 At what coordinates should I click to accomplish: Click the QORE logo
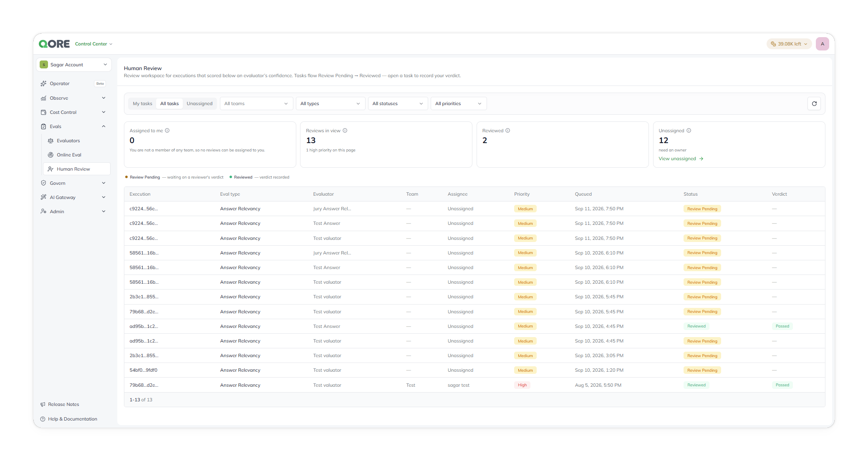[54, 44]
